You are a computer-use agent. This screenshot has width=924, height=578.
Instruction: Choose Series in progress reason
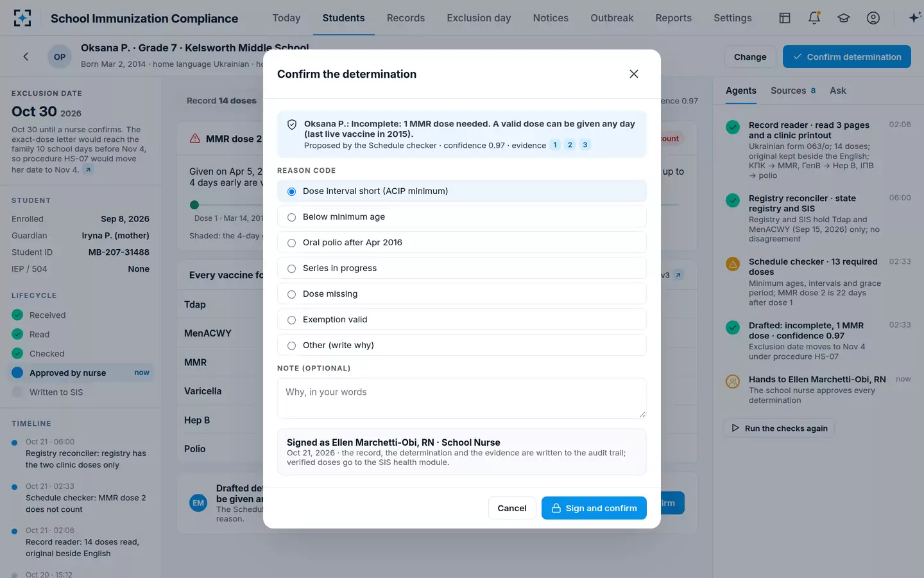[462, 268]
